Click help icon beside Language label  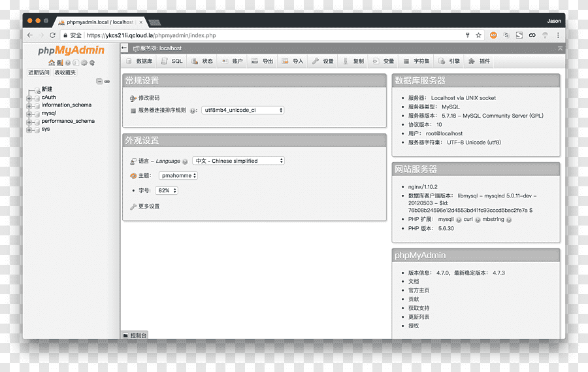(x=185, y=161)
